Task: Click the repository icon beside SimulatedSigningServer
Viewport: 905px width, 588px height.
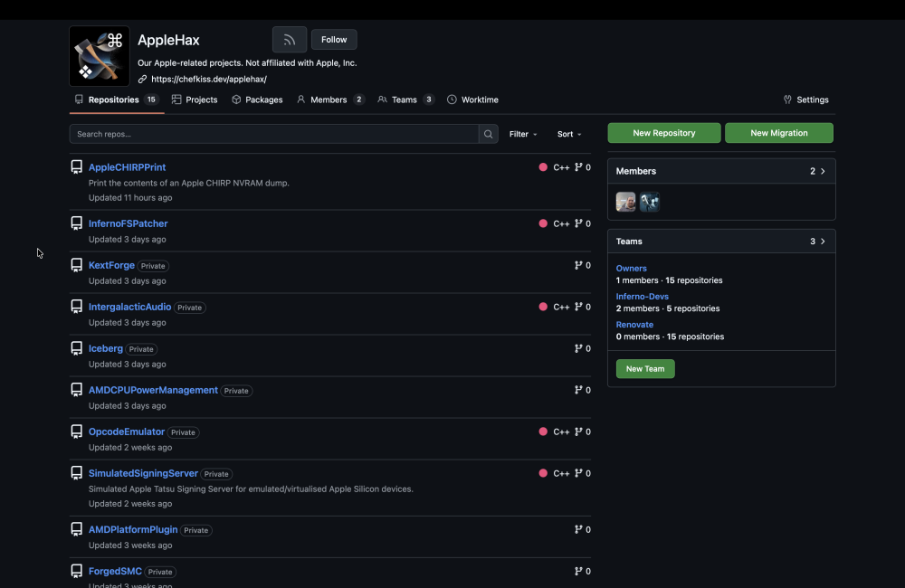Action: pos(76,472)
